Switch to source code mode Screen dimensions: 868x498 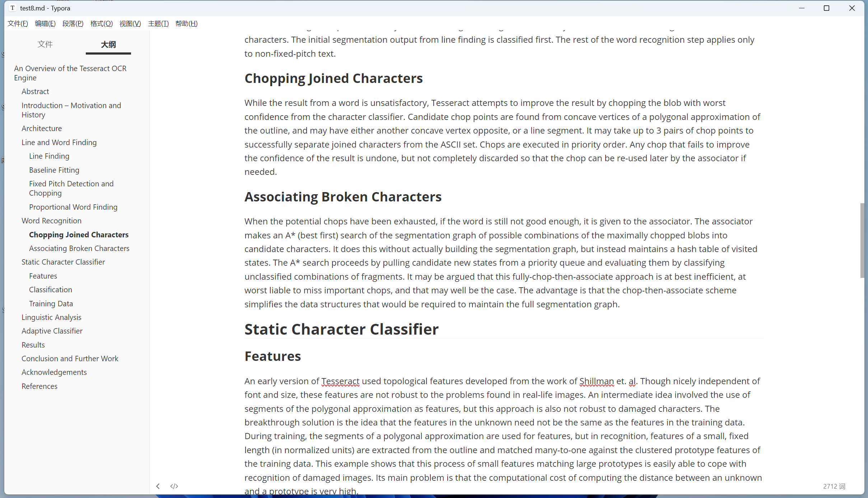pyautogui.click(x=174, y=486)
